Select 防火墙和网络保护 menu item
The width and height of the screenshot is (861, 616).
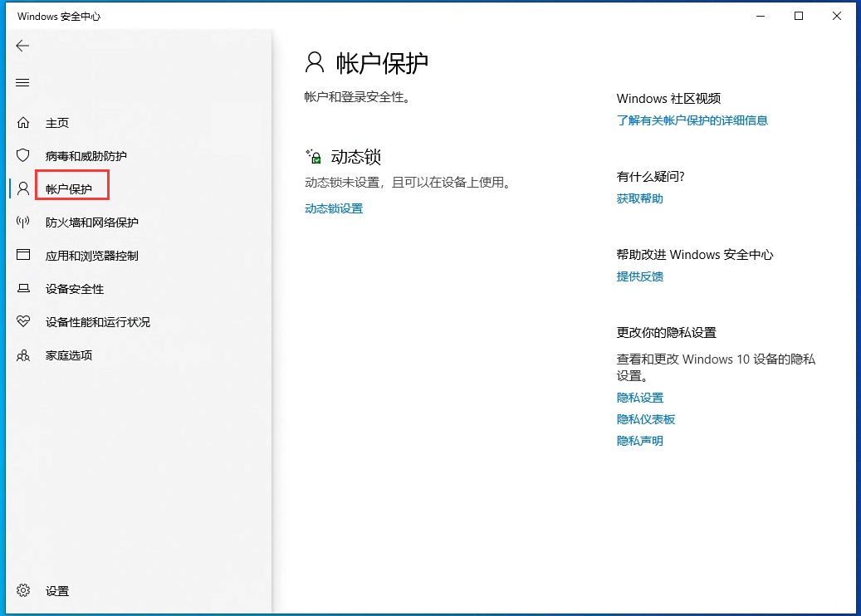point(91,222)
